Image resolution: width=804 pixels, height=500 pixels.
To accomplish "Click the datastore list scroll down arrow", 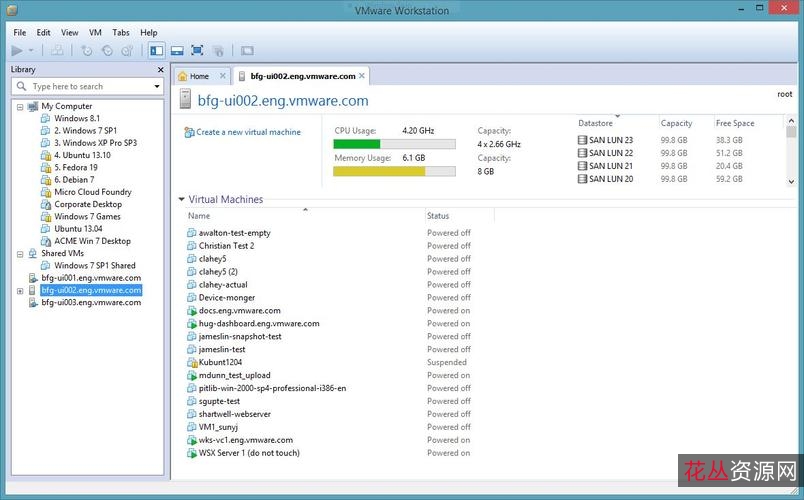I will (x=791, y=182).
